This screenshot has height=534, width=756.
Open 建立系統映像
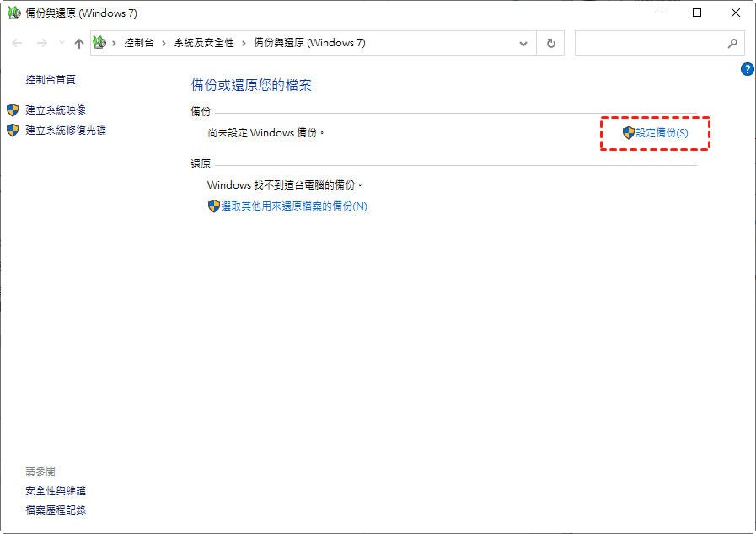(x=56, y=109)
